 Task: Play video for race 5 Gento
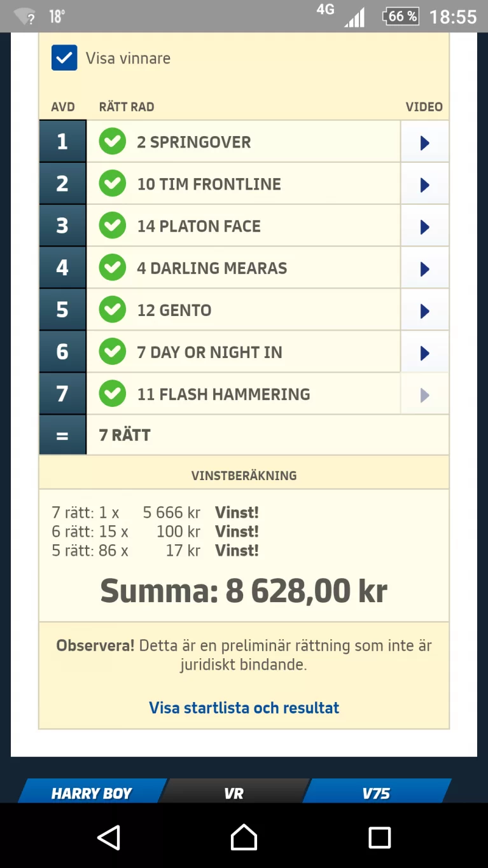(x=424, y=310)
